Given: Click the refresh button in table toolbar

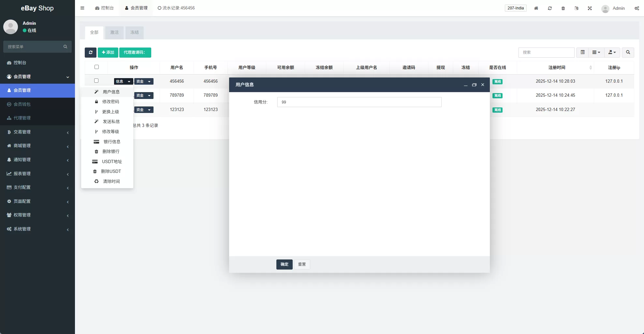Looking at the screenshot, I should pos(90,52).
